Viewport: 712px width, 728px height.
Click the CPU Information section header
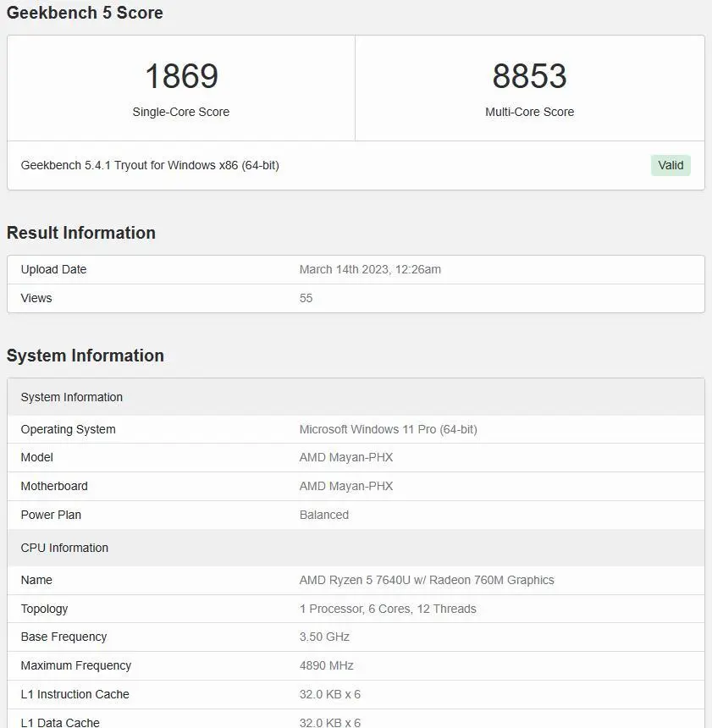(64, 548)
